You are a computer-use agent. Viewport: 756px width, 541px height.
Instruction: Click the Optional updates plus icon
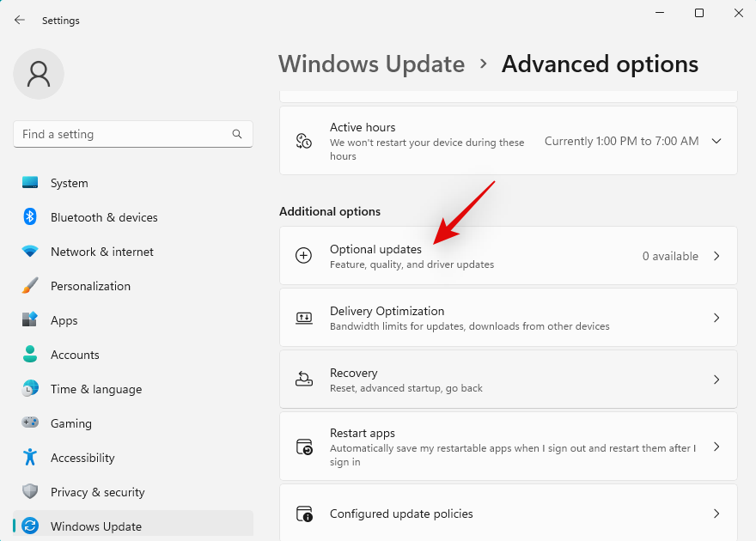[x=304, y=255]
